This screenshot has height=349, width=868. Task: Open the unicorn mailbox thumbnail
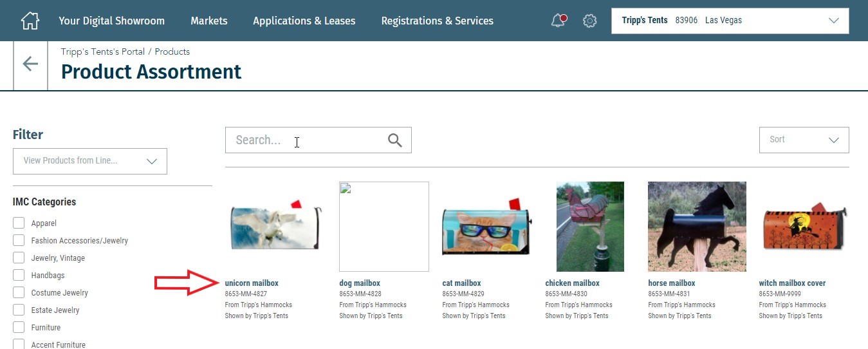(275, 224)
